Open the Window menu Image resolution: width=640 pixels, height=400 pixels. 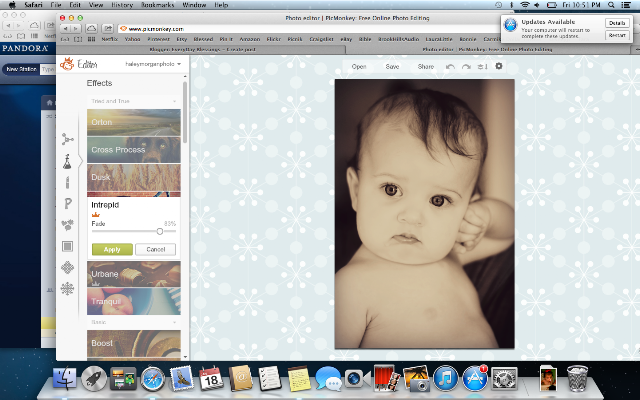194,5
